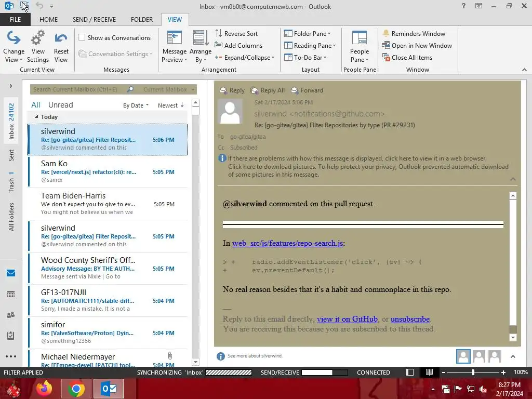Click the Outlook taskbar button
The image size is (532, 399).
click(x=109, y=389)
